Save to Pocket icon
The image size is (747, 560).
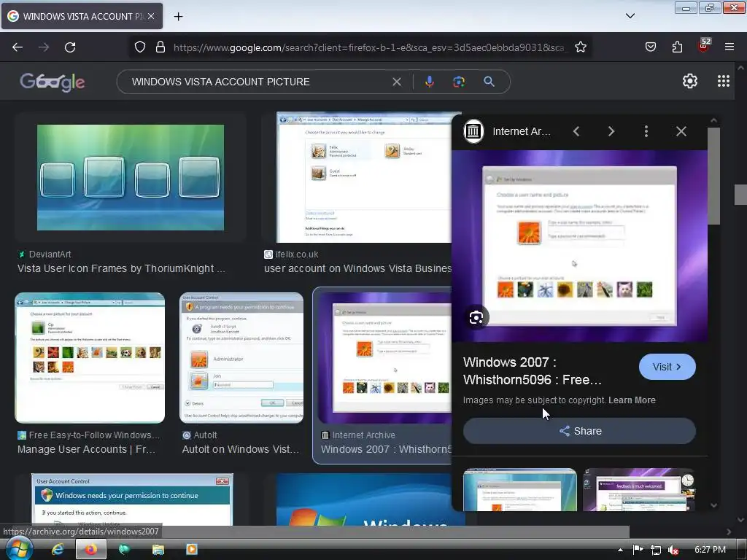pyautogui.click(x=650, y=47)
